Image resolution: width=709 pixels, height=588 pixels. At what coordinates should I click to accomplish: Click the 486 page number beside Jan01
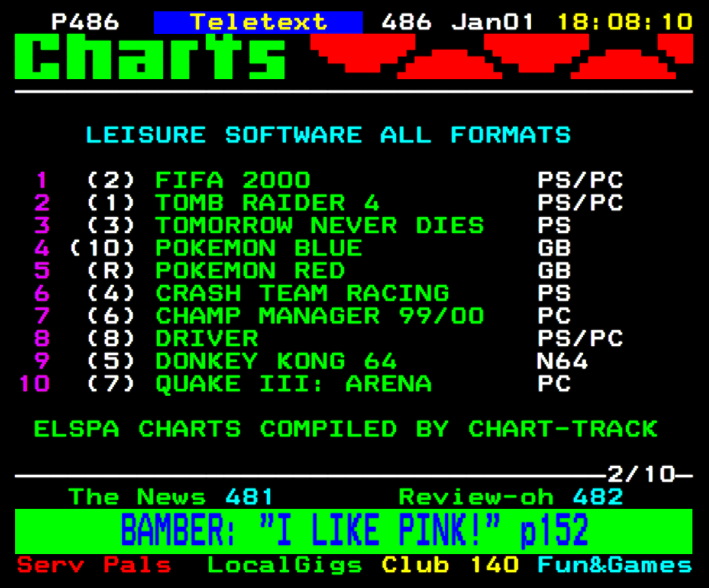click(x=407, y=22)
